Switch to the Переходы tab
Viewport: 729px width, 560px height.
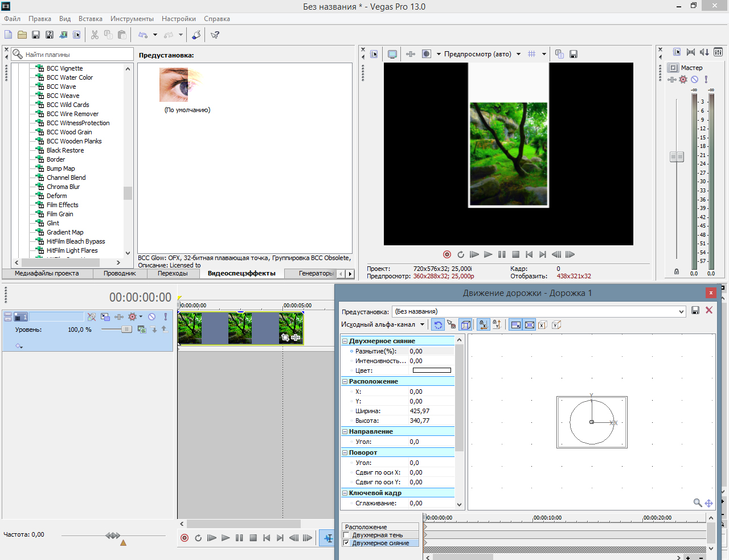click(173, 273)
